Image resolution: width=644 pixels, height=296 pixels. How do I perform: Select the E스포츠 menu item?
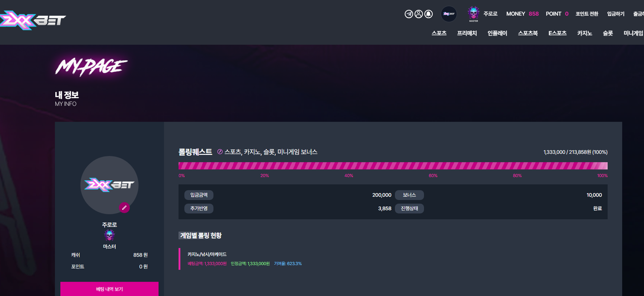(557, 33)
